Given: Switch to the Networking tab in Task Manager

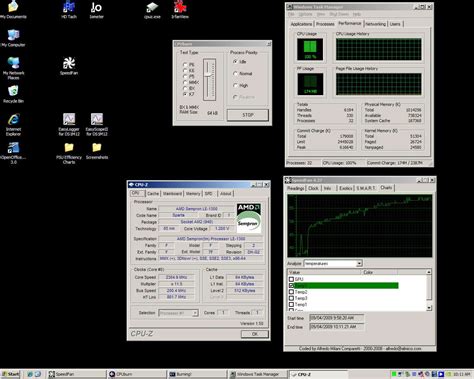Looking at the screenshot, I should tap(375, 24).
